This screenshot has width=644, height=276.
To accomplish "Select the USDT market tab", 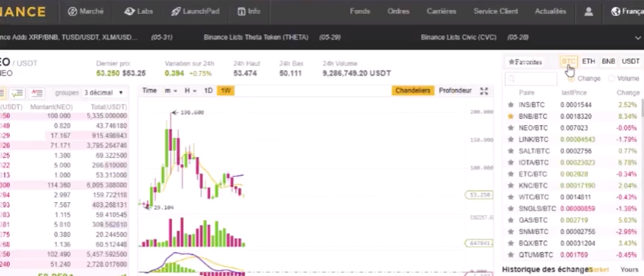I will pos(630,61).
